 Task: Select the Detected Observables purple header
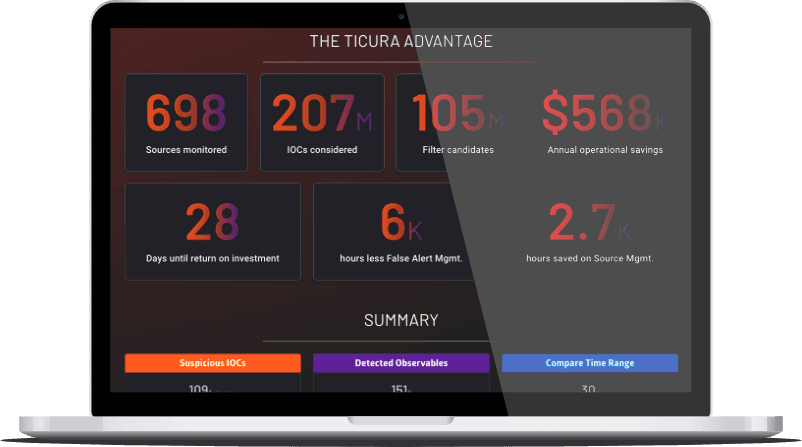[x=401, y=363]
